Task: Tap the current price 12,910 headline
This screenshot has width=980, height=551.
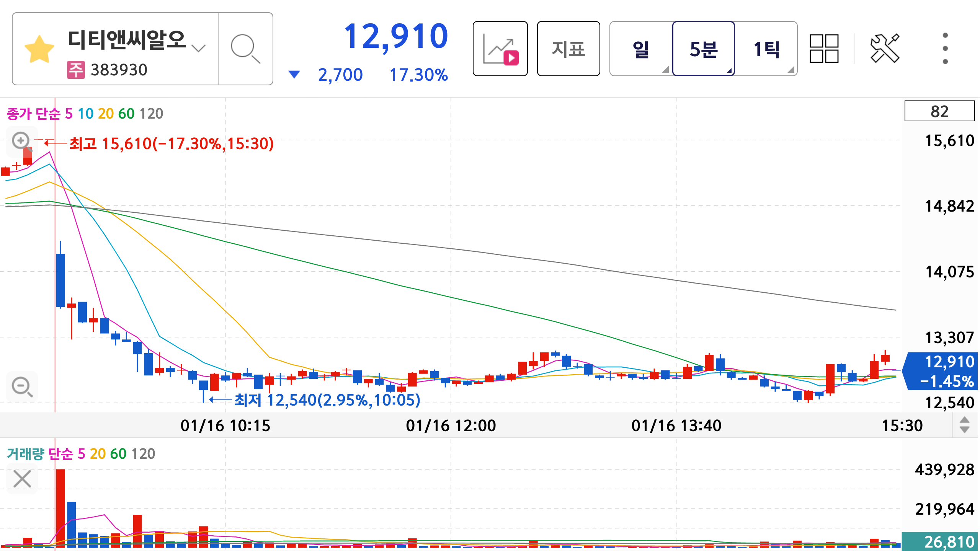Action: coord(396,37)
